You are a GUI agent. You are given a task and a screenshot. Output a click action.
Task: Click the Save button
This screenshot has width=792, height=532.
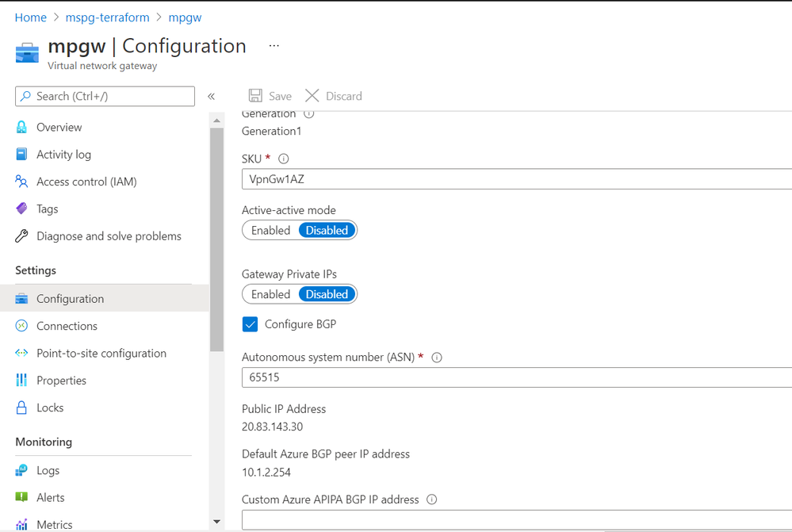pos(270,96)
